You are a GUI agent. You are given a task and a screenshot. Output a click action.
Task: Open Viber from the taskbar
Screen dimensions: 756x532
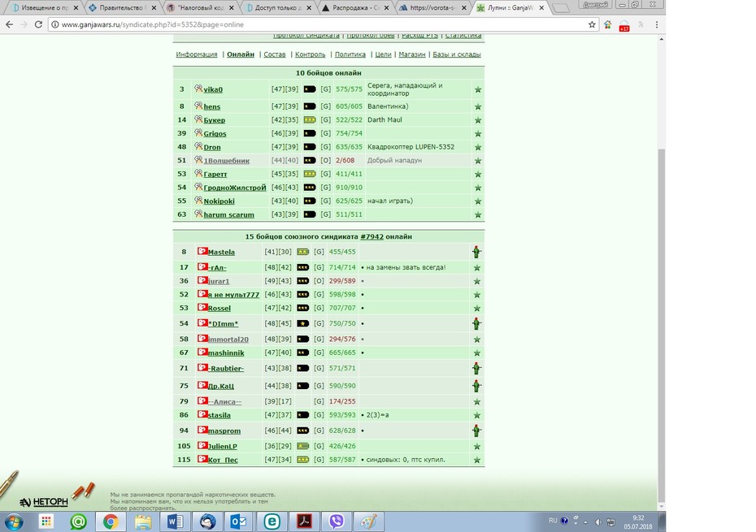(x=336, y=521)
